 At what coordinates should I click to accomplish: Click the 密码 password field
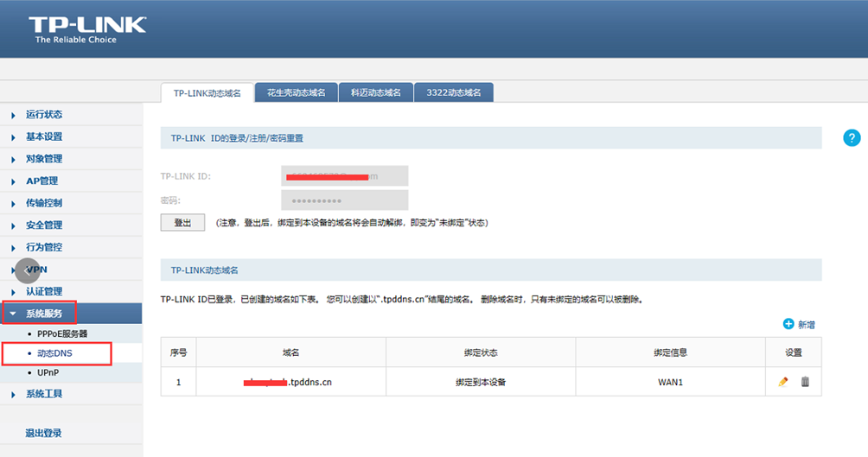344,200
